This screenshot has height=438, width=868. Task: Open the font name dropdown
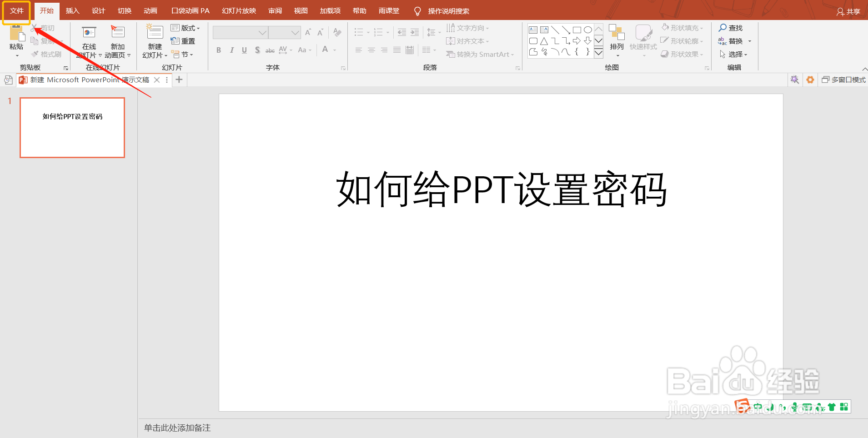[262, 32]
